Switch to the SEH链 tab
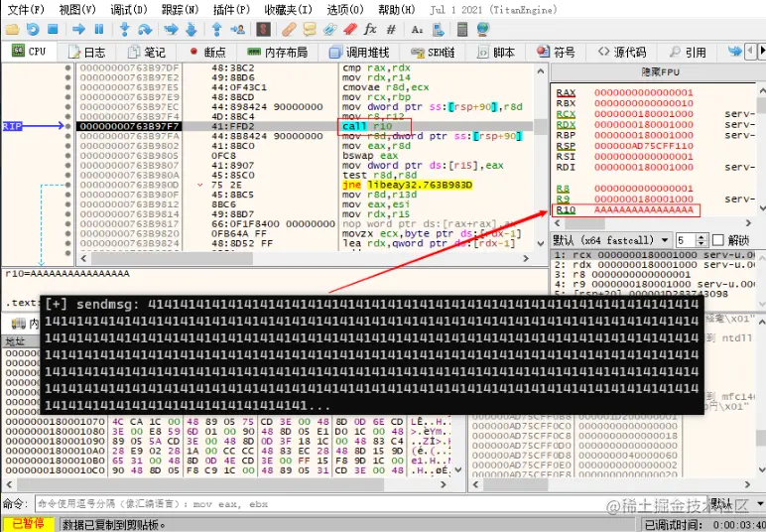Image resolution: width=766 pixels, height=532 pixels. 433,52
